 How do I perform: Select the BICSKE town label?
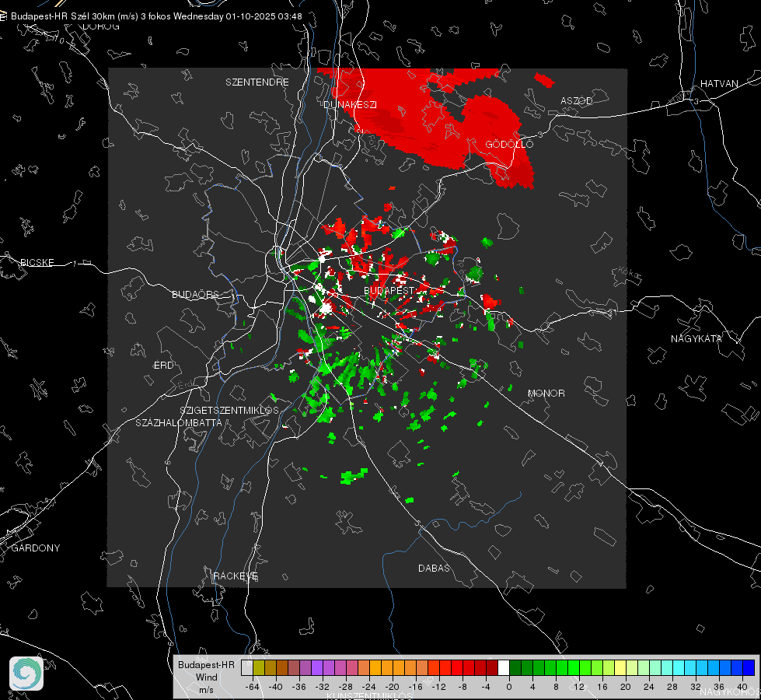point(37,262)
